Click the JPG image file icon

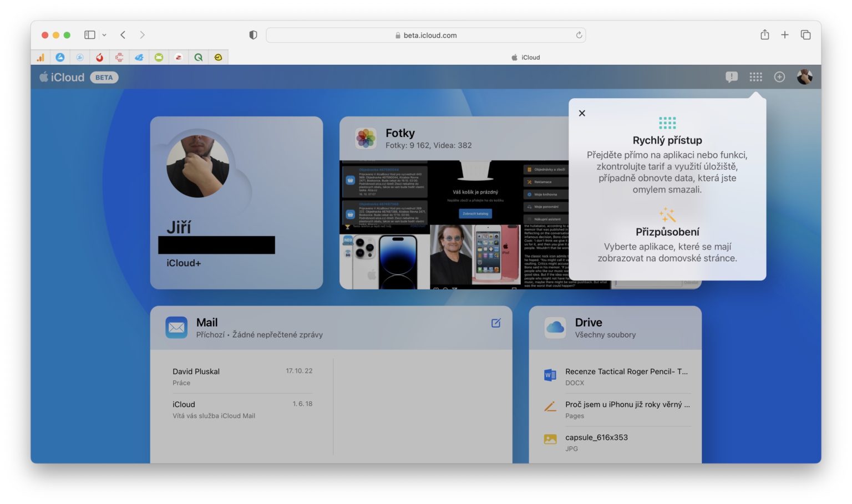(x=550, y=439)
